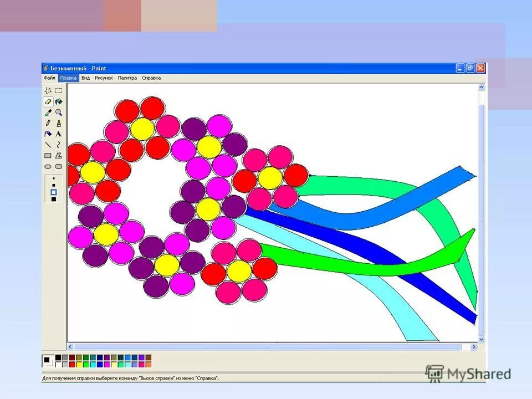The height and width of the screenshot is (399, 532).
Task: Select the Free-Form Select tool
Action: (x=48, y=90)
